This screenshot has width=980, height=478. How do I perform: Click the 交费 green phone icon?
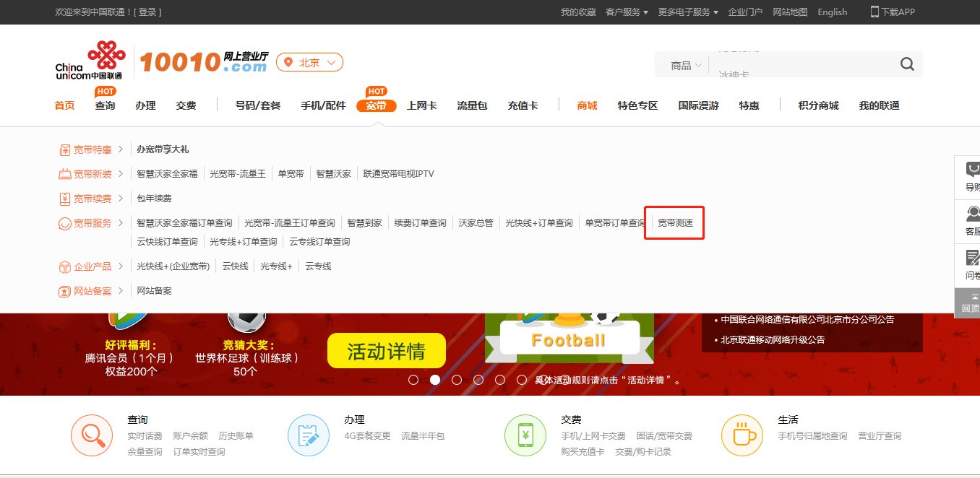pyautogui.click(x=525, y=435)
